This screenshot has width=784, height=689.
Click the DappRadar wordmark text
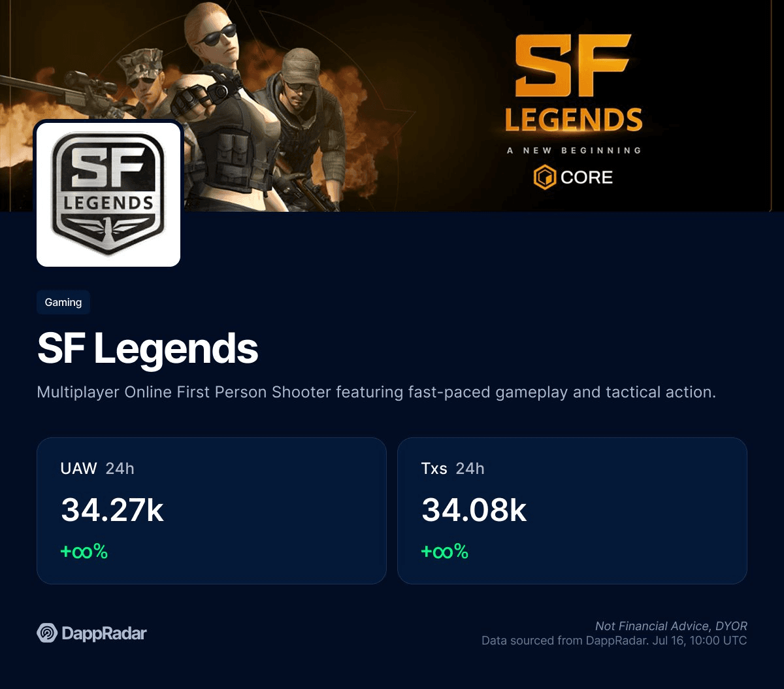[104, 633]
